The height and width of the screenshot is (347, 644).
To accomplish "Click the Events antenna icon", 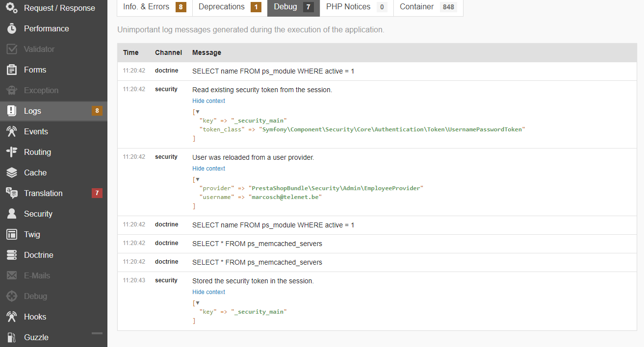I will point(12,132).
